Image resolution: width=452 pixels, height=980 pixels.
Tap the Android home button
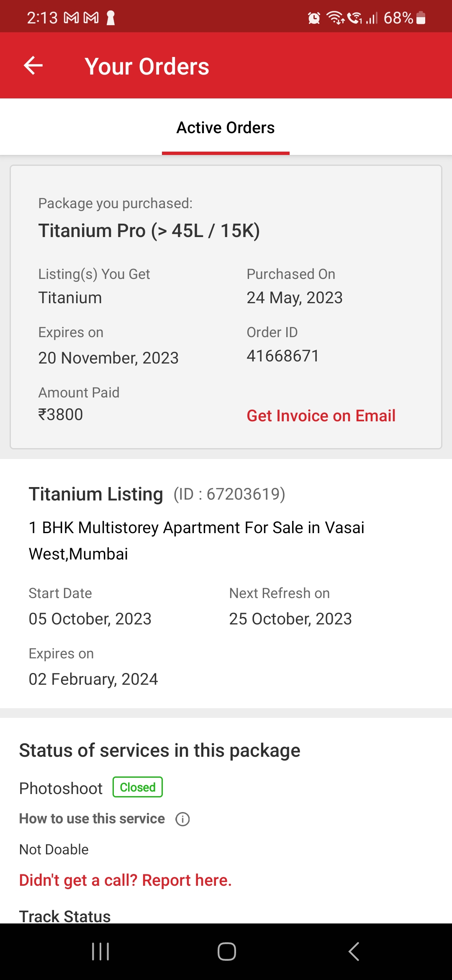coord(226,952)
